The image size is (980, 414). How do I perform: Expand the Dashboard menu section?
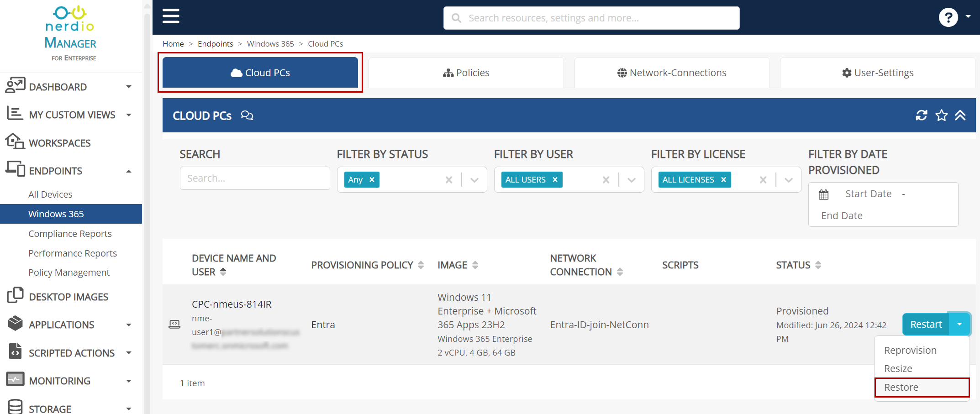point(129,87)
